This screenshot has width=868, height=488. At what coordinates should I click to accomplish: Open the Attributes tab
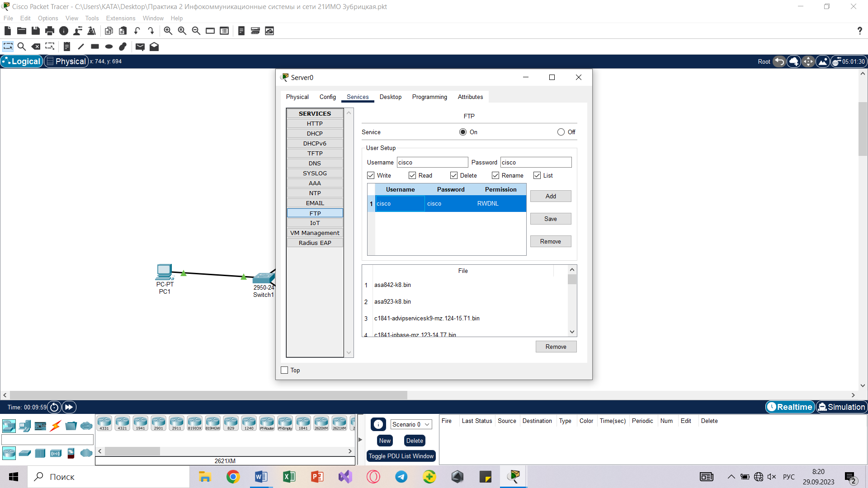pos(470,97)
